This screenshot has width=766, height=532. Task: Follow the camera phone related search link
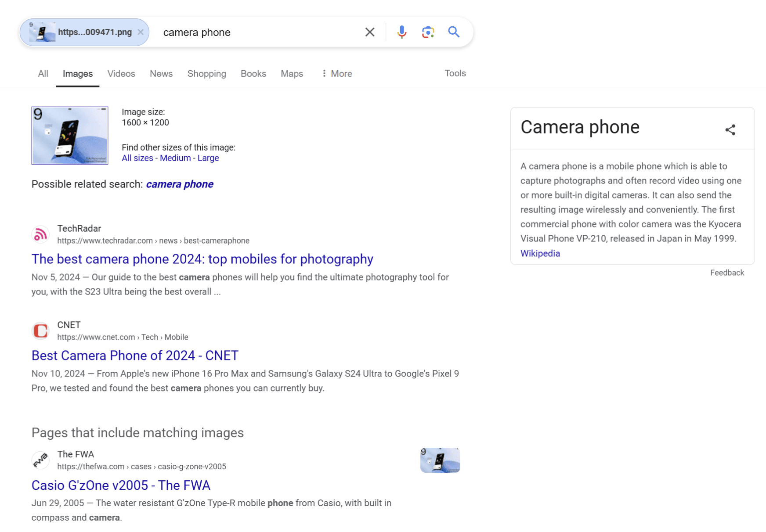pos(180,184)
